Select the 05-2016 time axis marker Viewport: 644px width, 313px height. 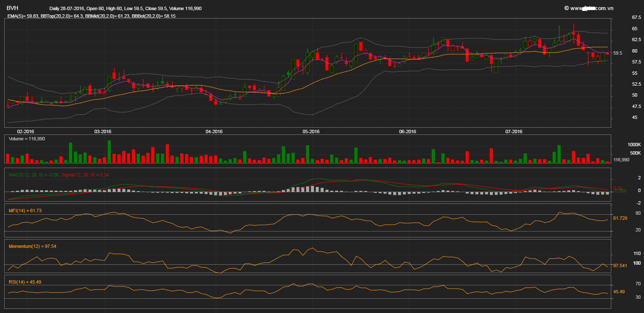(x=311, y=132)
